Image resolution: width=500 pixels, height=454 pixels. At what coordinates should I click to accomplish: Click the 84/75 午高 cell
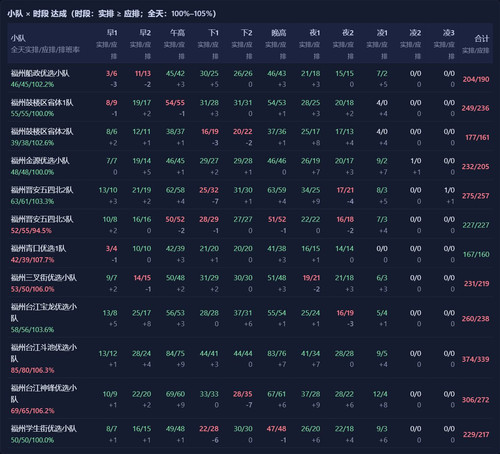(175, 353)
